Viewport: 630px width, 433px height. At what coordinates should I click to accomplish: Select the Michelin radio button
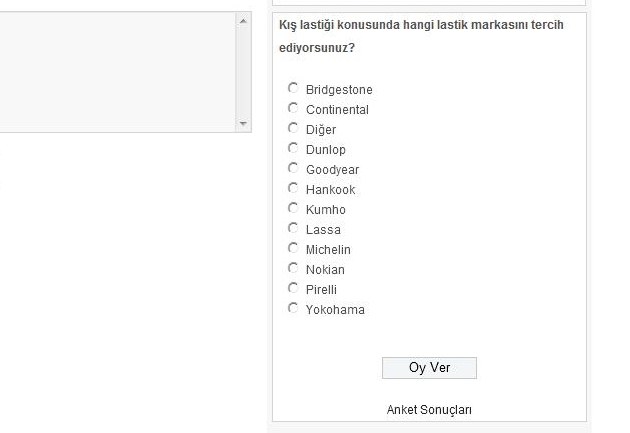click(x=293, y=248)
